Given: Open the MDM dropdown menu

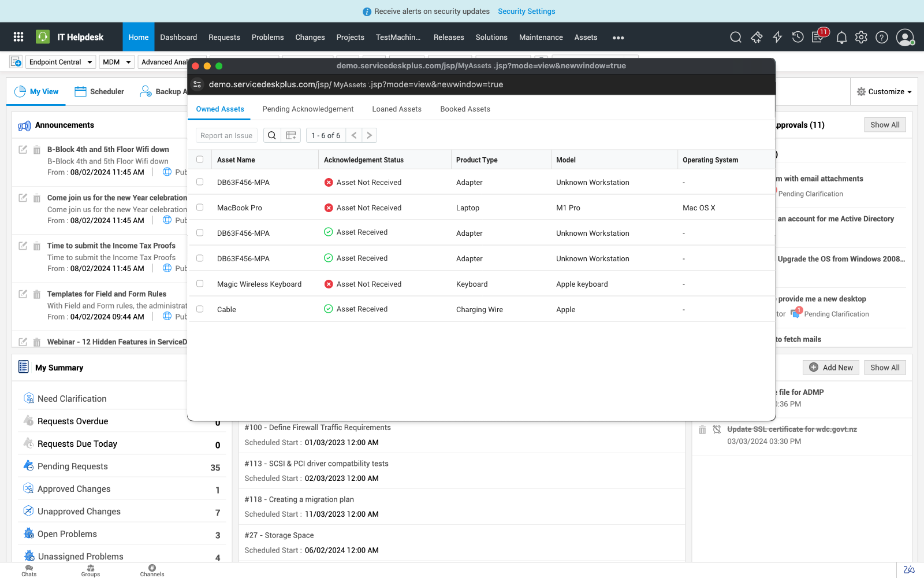Looking at the screenshot, I should point(117,62).
